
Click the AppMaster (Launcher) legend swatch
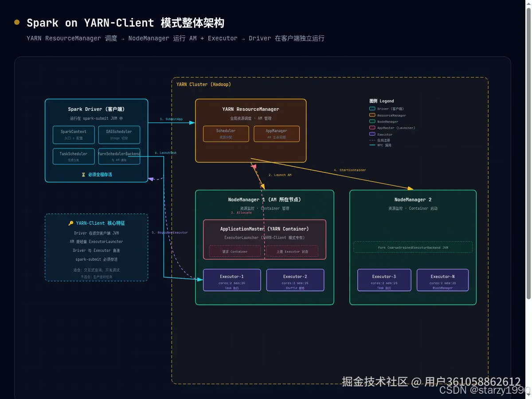(x=372, y=128)
